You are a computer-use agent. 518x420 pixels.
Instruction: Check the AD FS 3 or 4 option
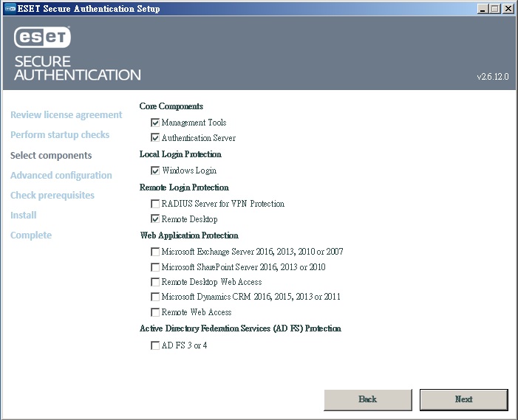point(155,345)
